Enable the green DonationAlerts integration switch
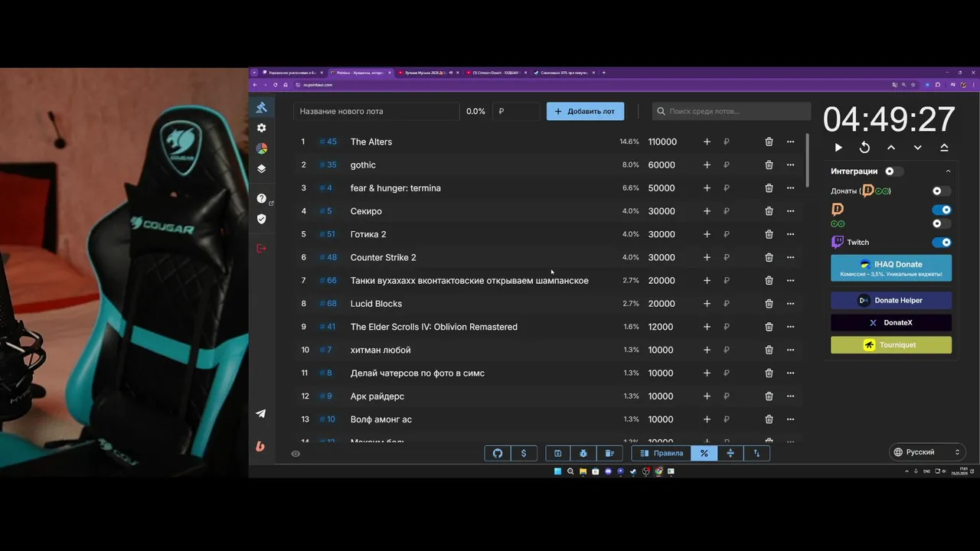This screenshot has width=980, height=551. coord(941,223)
